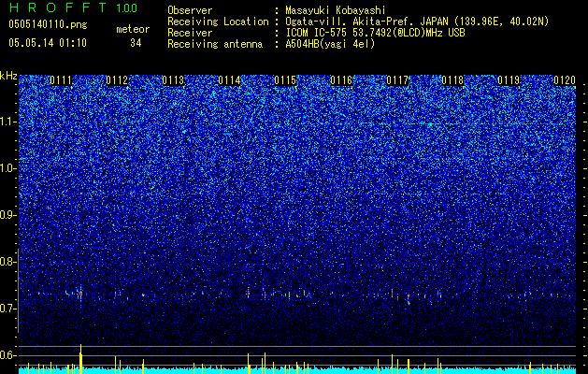The height and width of the screenshot is (374, 588).
Task: Click the 0117 time marker
Action: [x=397, y=80]
